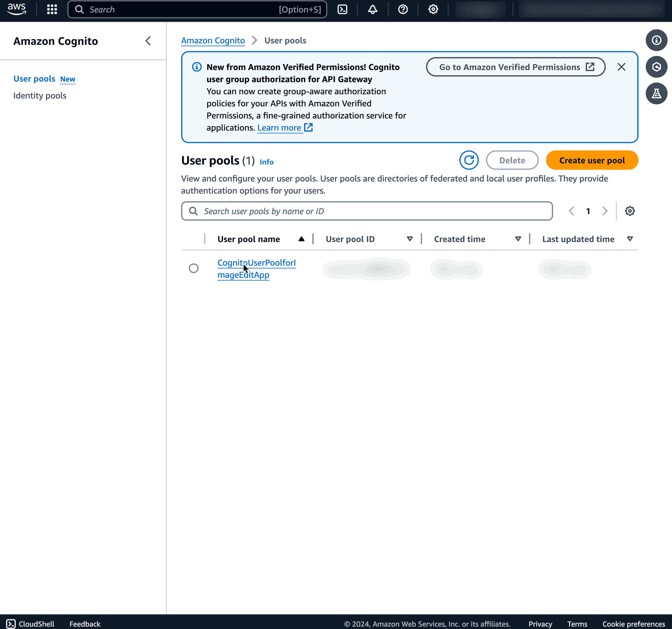672x629 pixels.
Task: Open the help question mark icon
Action: 403,9
